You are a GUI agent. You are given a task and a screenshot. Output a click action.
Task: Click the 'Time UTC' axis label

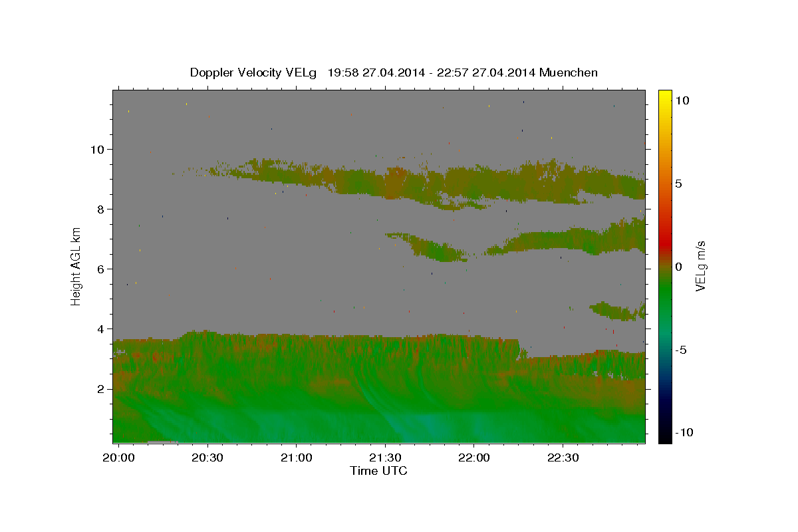coord(378,471)
